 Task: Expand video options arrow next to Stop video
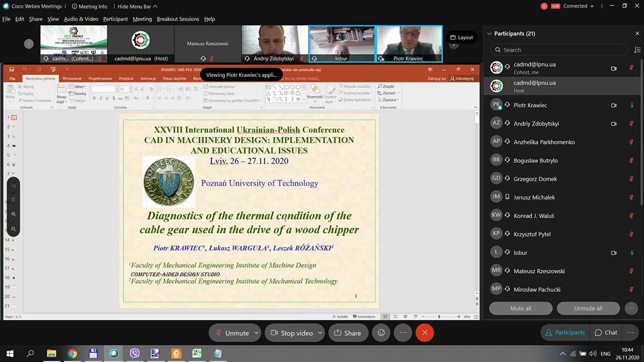(x=320, y=333)
